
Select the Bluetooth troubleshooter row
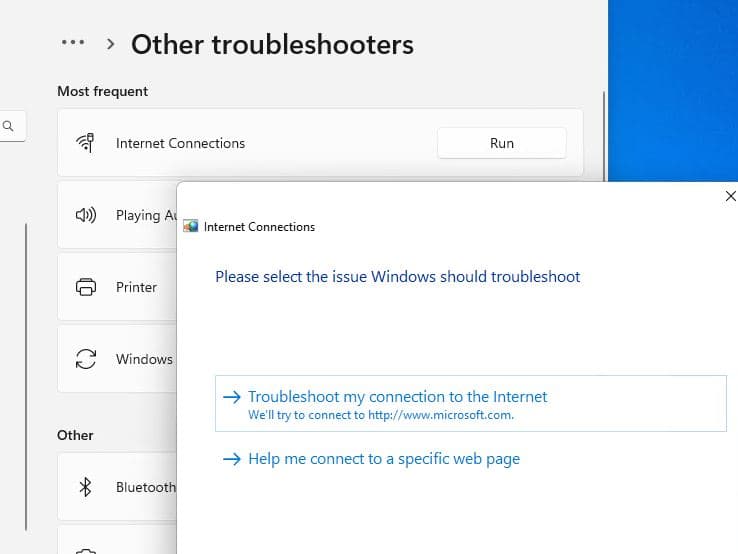[117, 487]
